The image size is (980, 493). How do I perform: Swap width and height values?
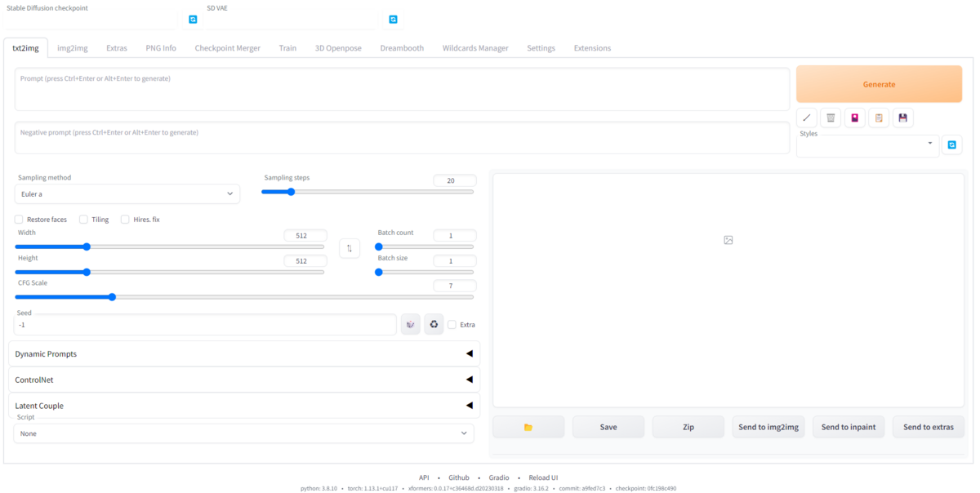pos(350,248)
